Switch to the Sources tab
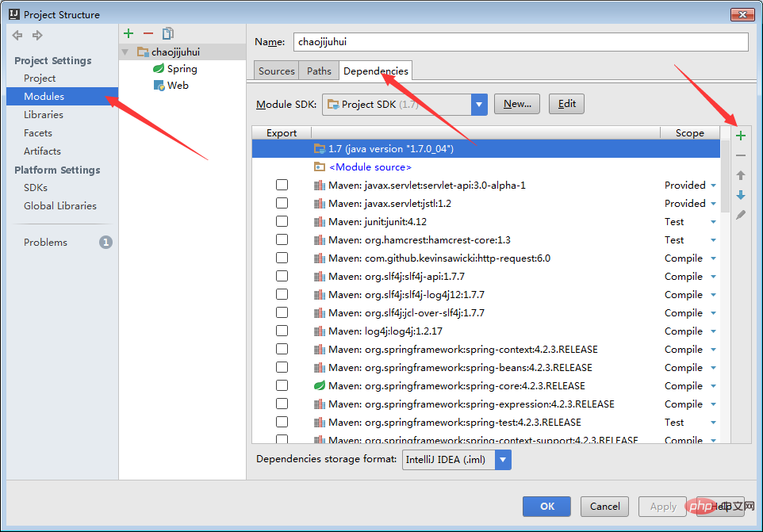The height and width of the screenshot is (532, 763). [x=276, y=71]
